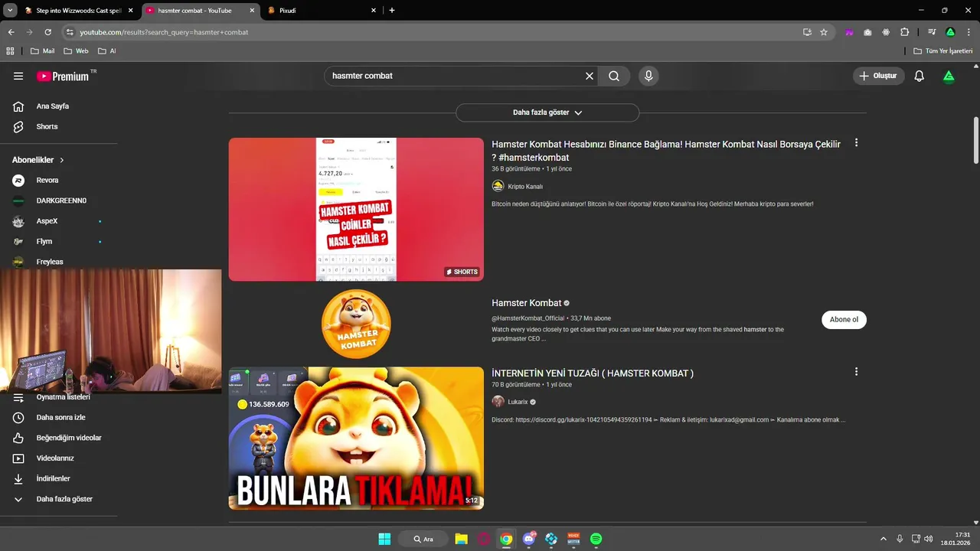Click the Lukarix channel avatar

click(x=498, y=402)
